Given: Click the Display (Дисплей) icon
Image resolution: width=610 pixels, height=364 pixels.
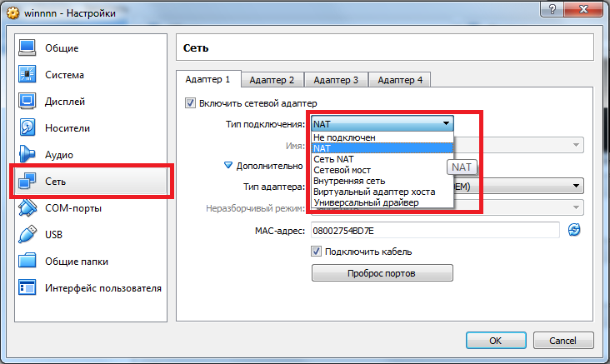Looking at the screenshot, I should (27, 101).
